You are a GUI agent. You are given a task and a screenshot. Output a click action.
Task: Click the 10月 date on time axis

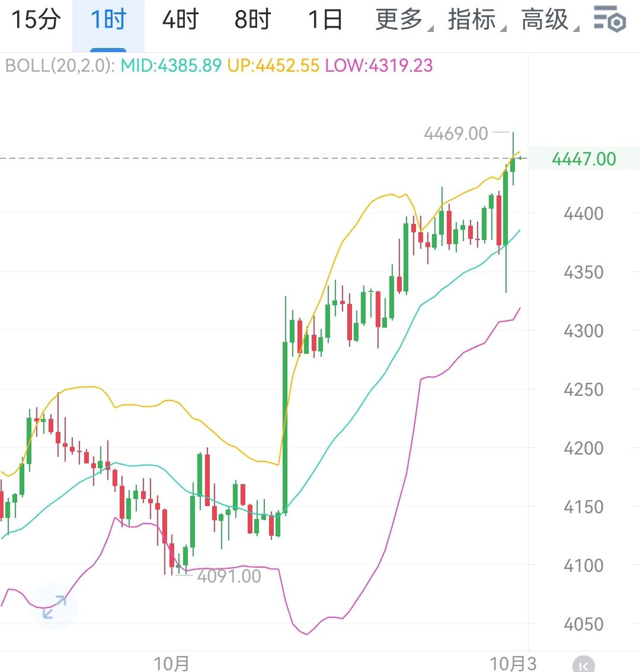click(x=171, y=664)
